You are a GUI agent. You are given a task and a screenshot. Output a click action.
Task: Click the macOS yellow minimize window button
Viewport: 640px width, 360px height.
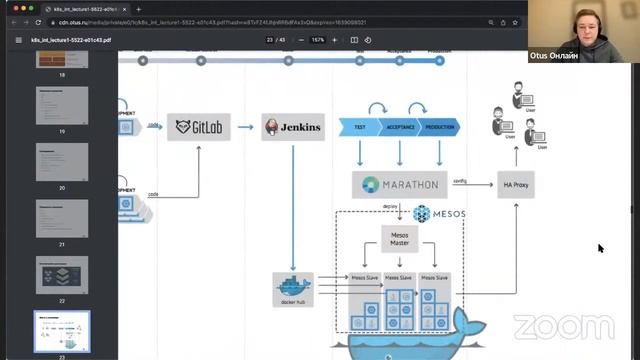(23, 8)
